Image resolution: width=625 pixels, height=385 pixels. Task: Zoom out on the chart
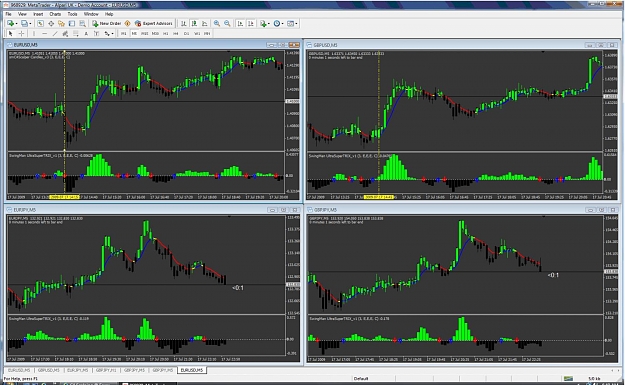coord(227,24)
